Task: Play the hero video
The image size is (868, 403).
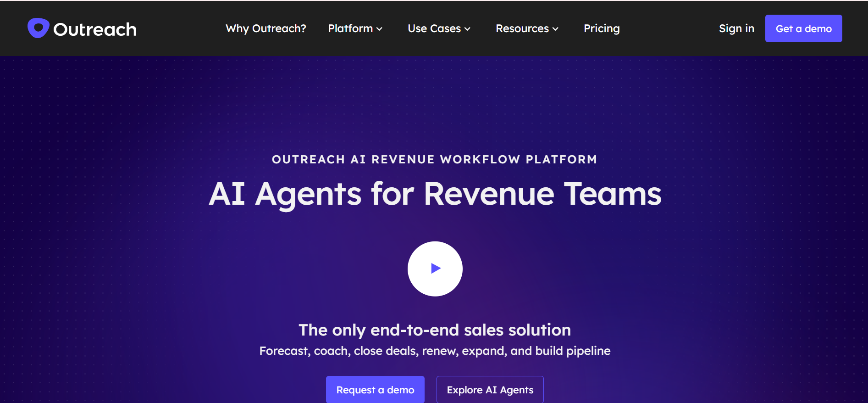Action: (435, 269)
